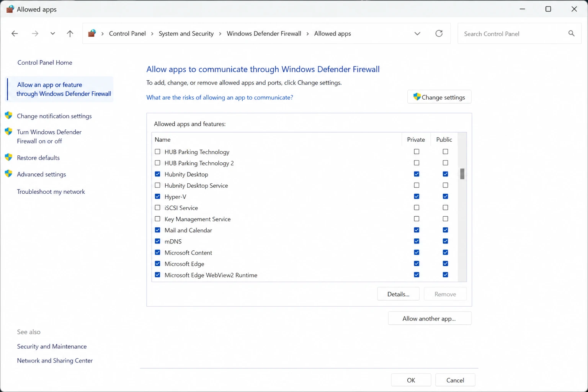The image size is (588, 392).
Task: Open Network and Sharing Center link
Action: click(x=55, y=360)
